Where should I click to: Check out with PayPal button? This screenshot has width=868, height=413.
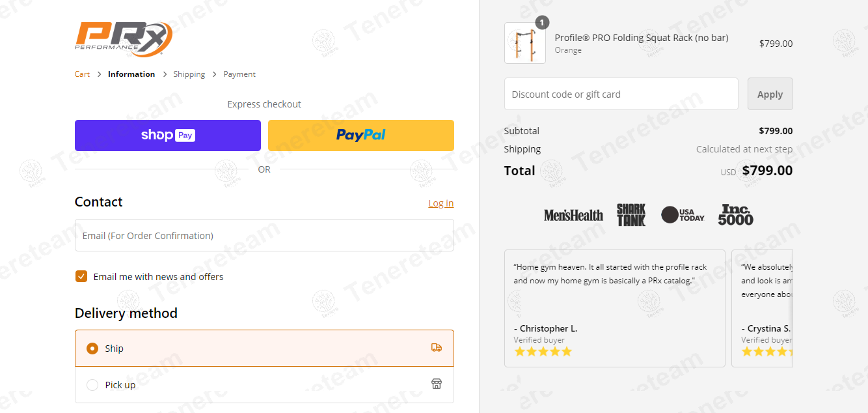[361, 135]
